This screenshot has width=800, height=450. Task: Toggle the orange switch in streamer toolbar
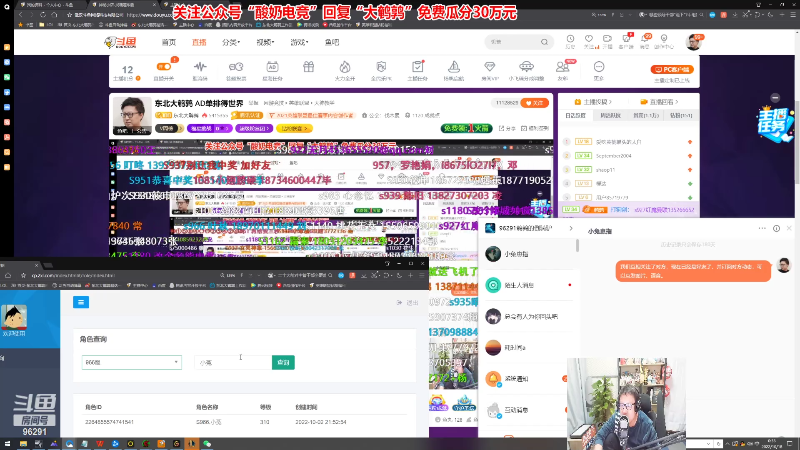coord(164,67)
